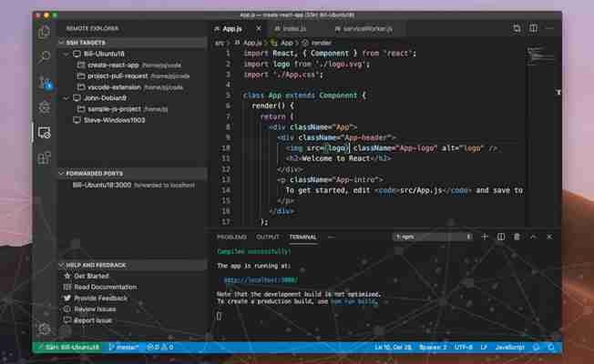Click the render breadcrumb item

coord(317,43)
